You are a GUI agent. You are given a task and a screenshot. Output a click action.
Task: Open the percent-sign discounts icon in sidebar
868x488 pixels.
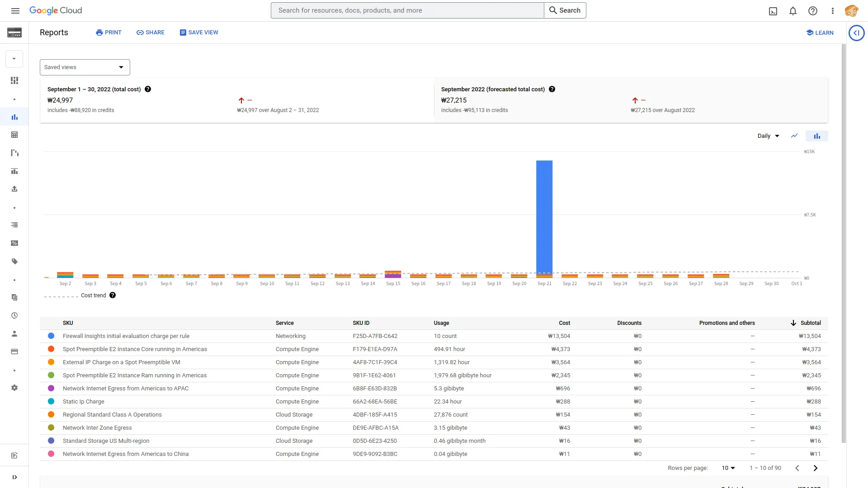pos(14,243)
